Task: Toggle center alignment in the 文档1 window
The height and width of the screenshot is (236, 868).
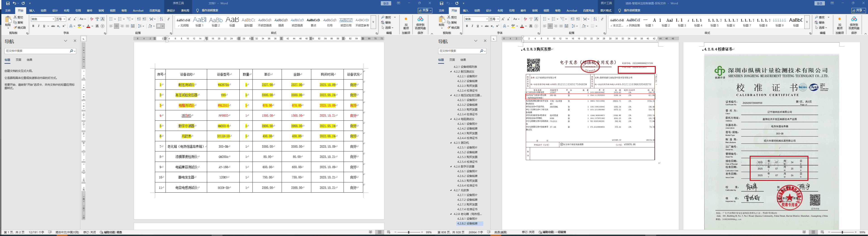Action: click(x=116, y=26)
